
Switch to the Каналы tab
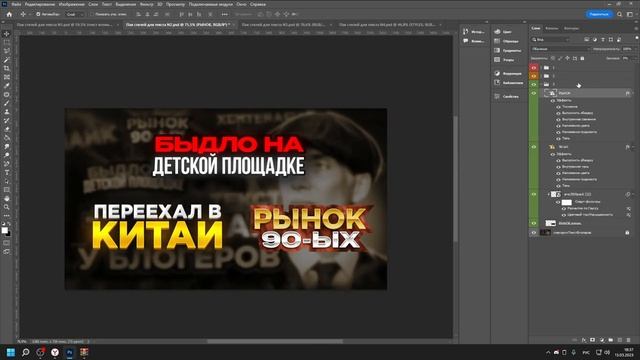coord(551,28)
